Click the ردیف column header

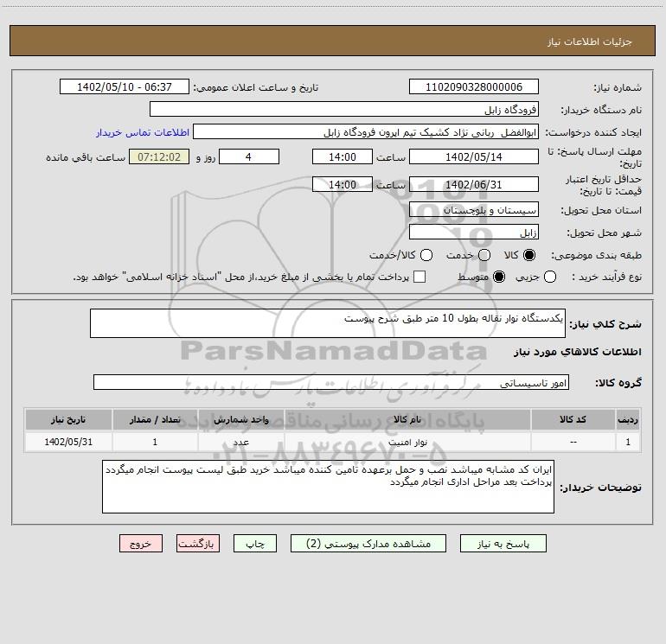pyautogui.click(x=628, y=420)
